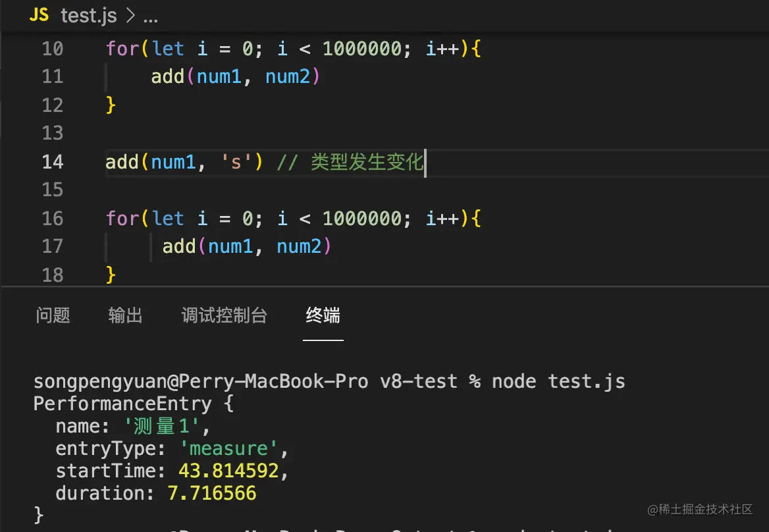Click line number 16 in gutter
Screen dimensions: 769x532
(53, 218)
